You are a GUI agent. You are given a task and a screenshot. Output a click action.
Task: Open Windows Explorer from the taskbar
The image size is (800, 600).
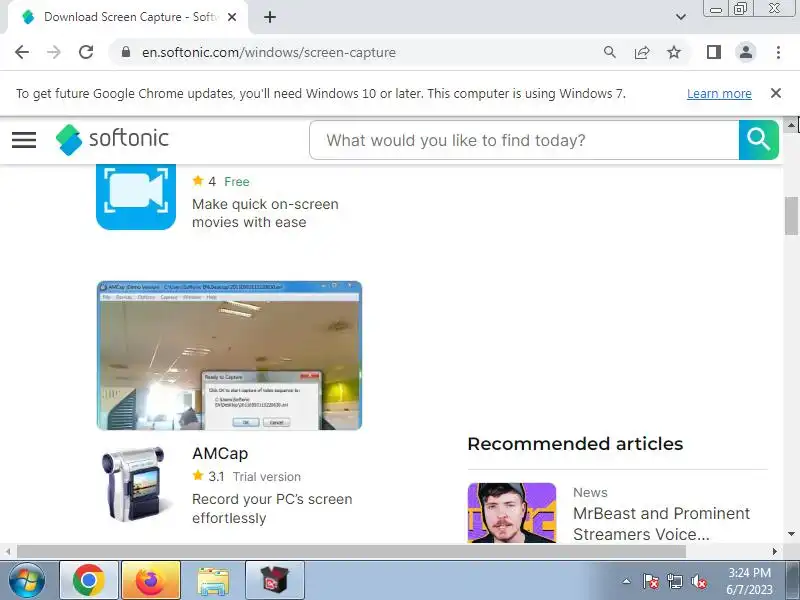(x=213, y=581)
